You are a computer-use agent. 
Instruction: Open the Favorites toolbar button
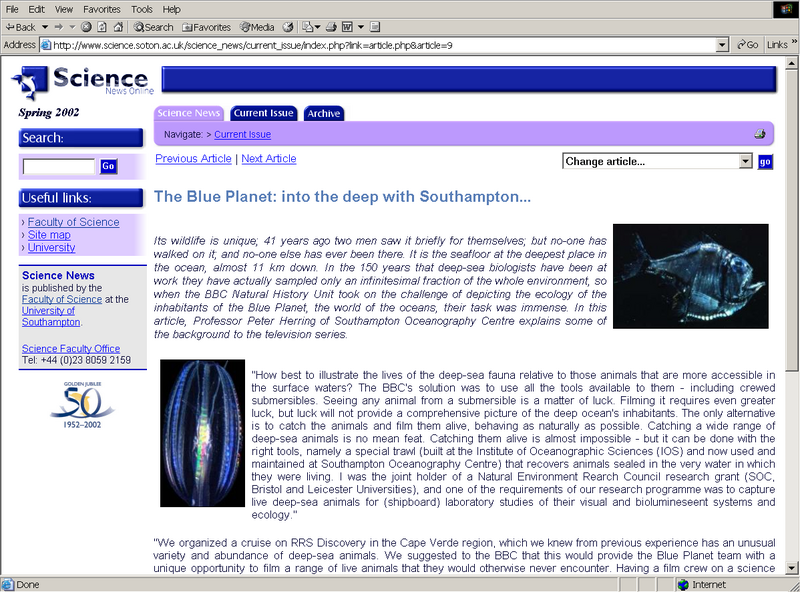pos(207,27)
